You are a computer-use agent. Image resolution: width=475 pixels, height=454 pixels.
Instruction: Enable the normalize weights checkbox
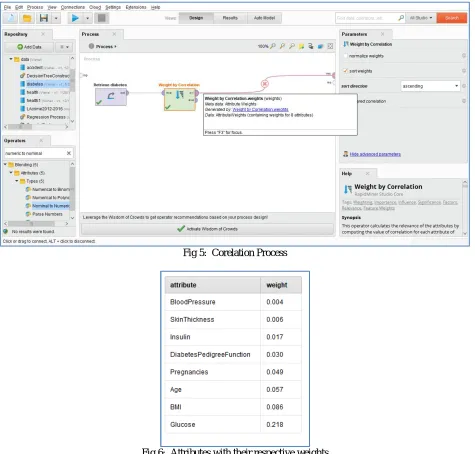[346, 56]
